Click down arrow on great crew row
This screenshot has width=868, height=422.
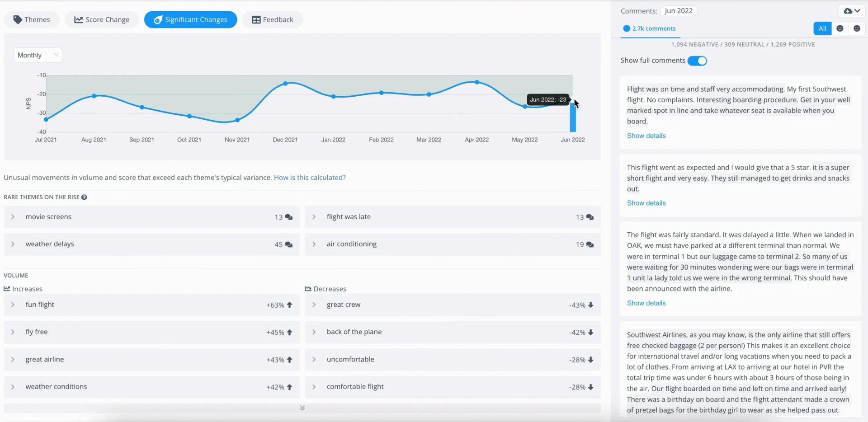click(591, 305)
